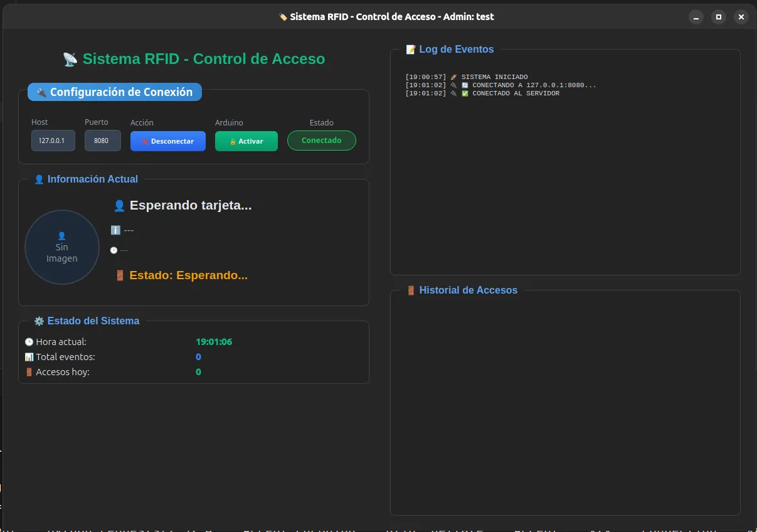This screenshot has width=757, height=532.
Task: Select the Host field showing 127.0.0.1
Action: pyautogui.click(x=53, y=141)
